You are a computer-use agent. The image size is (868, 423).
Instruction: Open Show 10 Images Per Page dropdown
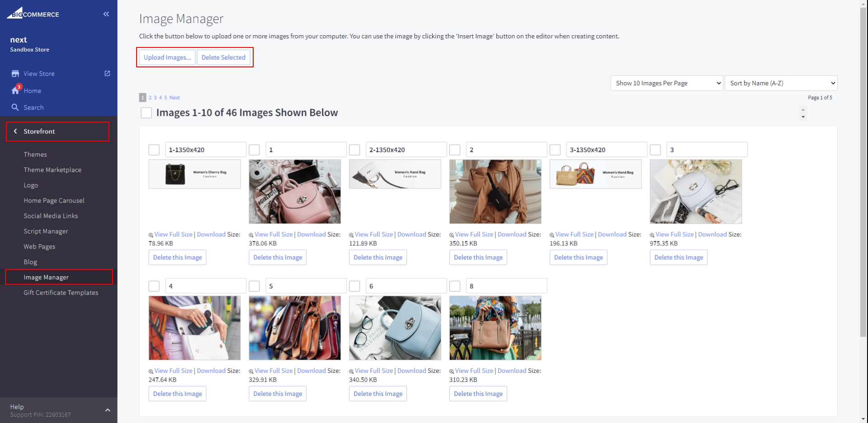coord(666,83)
